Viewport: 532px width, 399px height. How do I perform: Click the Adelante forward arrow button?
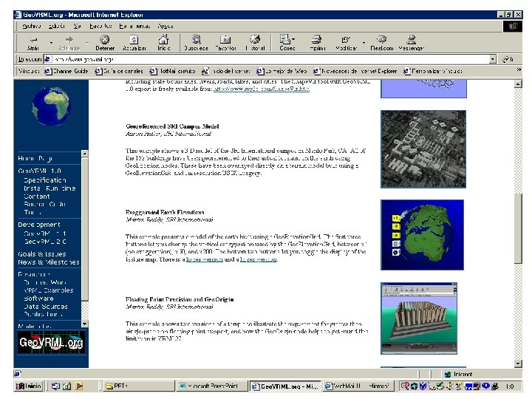pos(69,42)
